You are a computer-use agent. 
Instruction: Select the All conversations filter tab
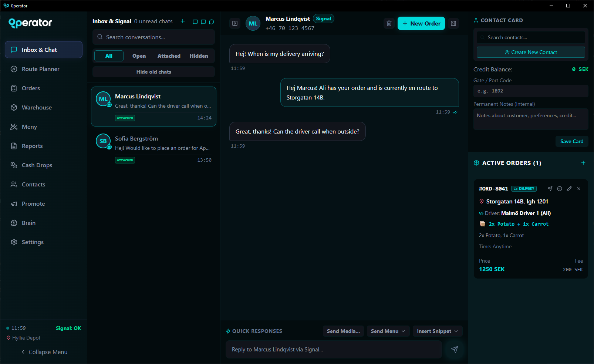click(109, 56)
